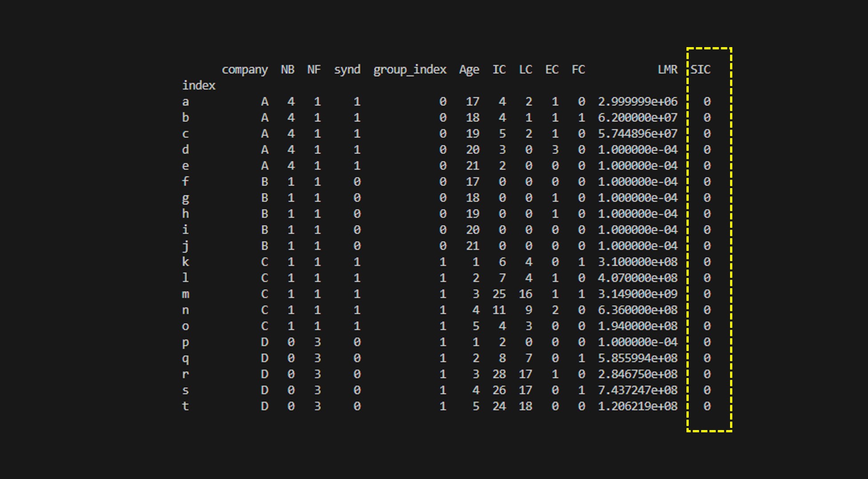Select row label 'j'
This screenshot has width=868, height=479.
[186, 246]
